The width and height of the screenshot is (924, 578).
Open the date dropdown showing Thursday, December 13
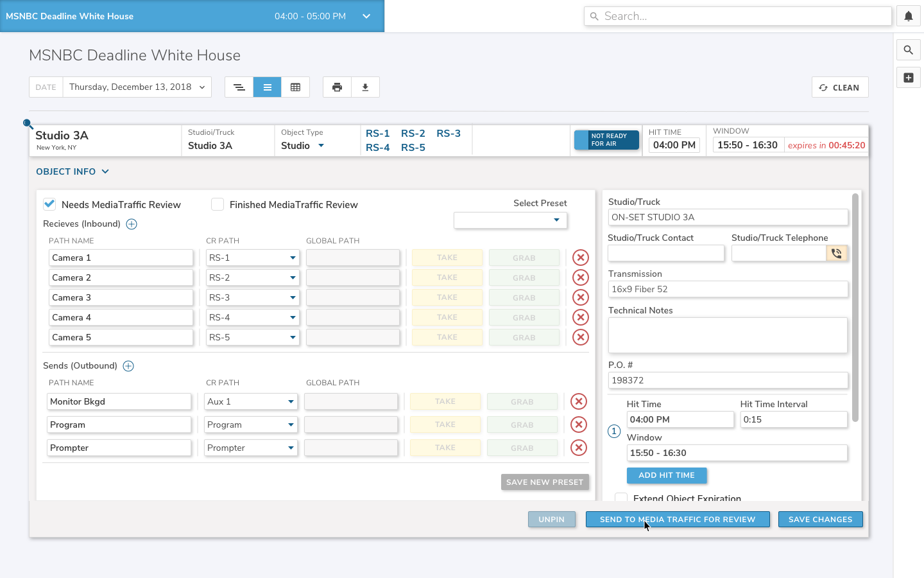[x=137, y=87]
